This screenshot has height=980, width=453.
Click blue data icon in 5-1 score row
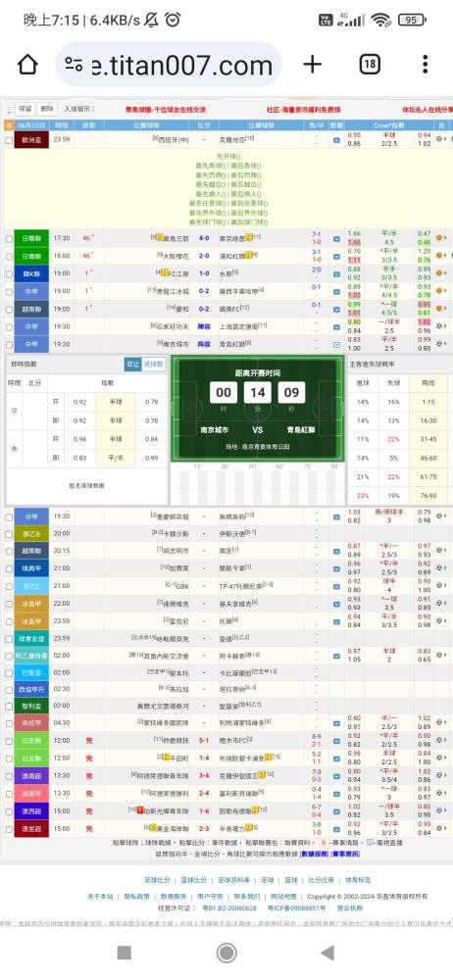(x=336, y=740)
